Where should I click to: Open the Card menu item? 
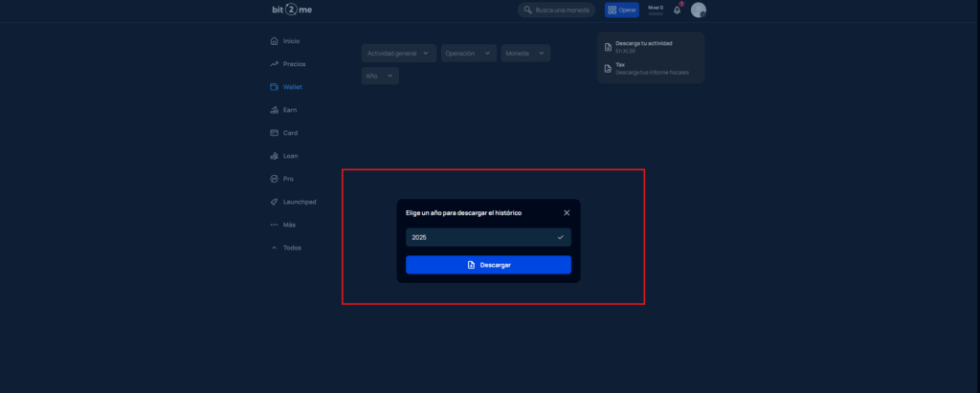(291, 133)
